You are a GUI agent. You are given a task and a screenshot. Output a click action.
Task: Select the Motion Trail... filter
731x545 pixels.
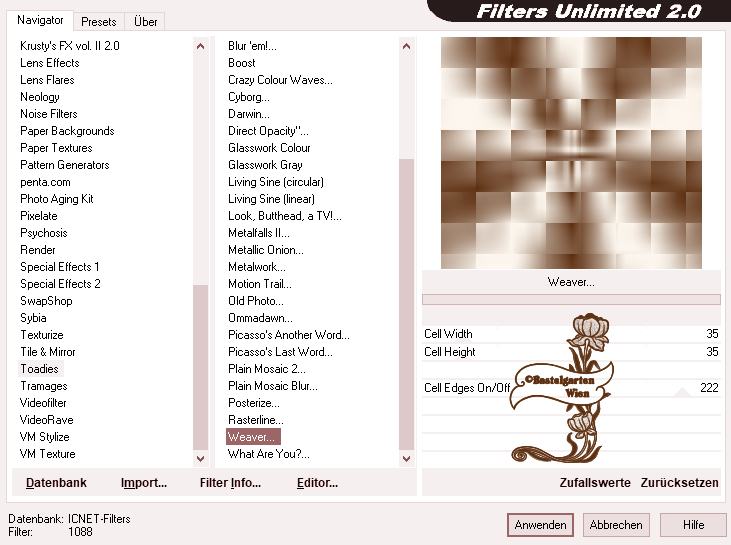pyautogui.click(x=260, y=284)
